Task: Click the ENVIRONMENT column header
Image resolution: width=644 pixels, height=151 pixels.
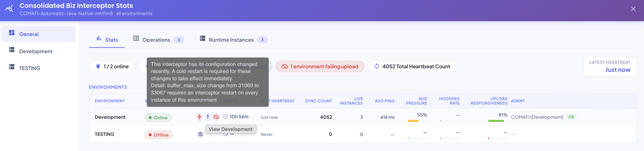Action: pos(110,101)
